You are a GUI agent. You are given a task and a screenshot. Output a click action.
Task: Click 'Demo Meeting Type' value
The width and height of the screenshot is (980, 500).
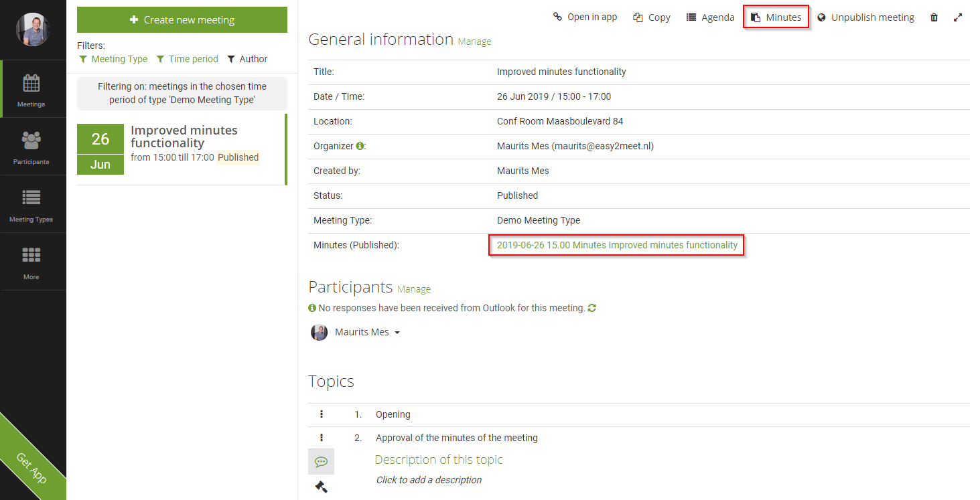[539, 220]
